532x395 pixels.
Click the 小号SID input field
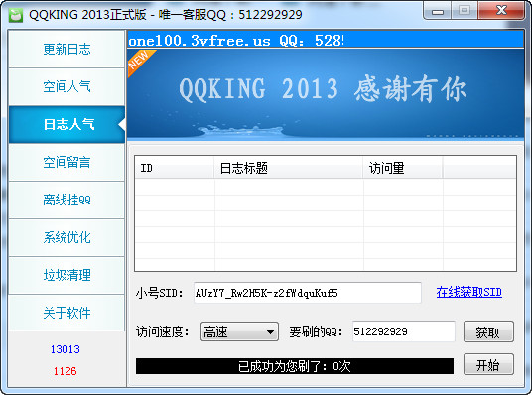[308, 293]
